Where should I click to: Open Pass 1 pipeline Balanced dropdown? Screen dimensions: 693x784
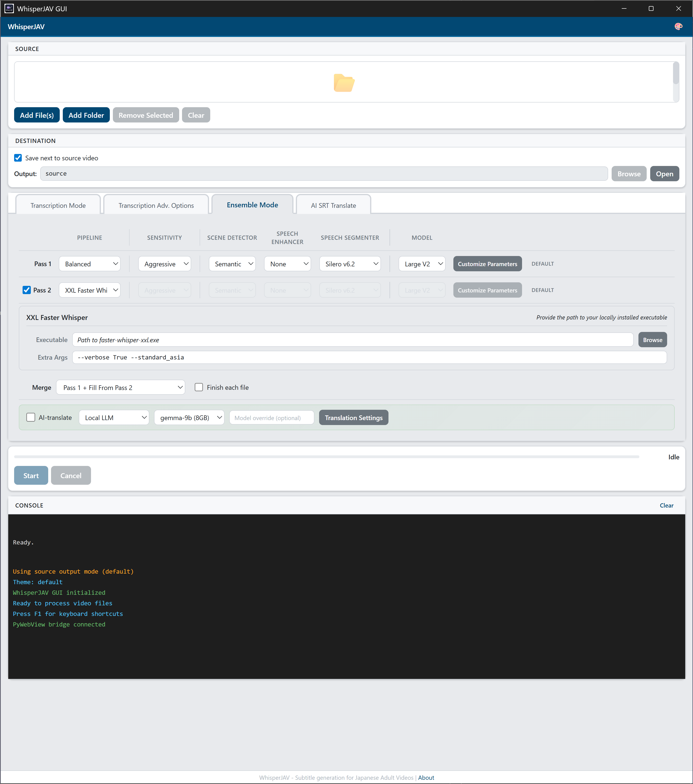[x=89, y=264]
